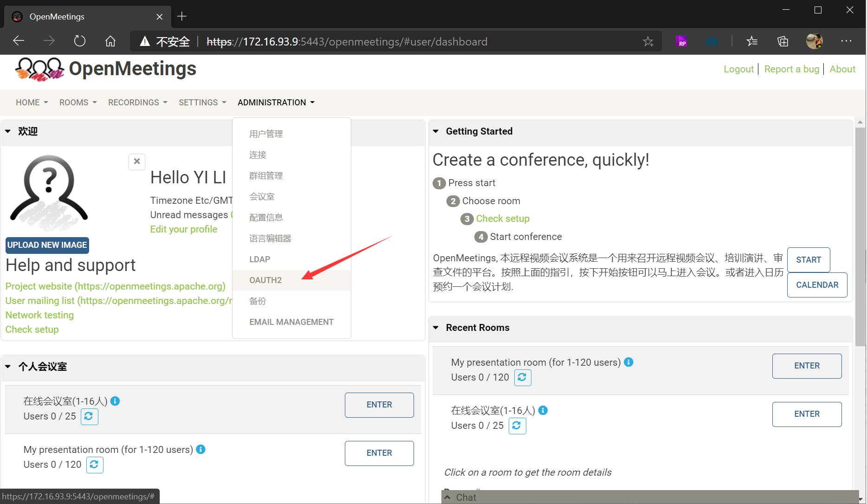Open browser collections icon

point(783,41)
